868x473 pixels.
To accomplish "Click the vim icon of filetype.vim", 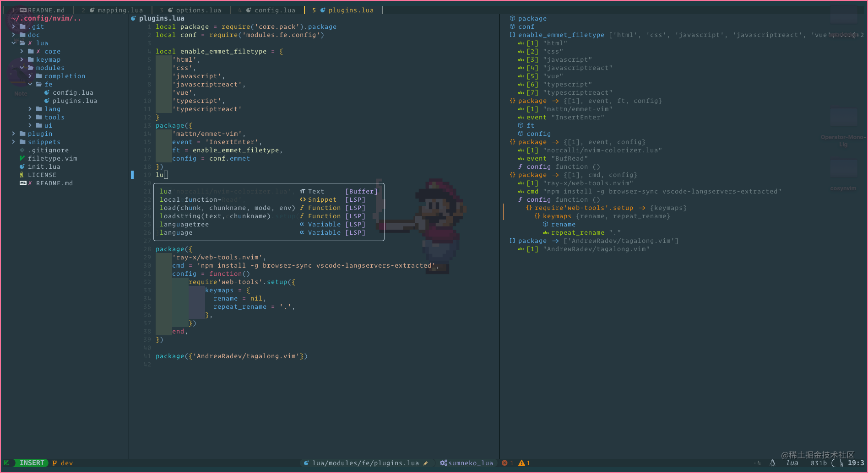I will point(22,158).
